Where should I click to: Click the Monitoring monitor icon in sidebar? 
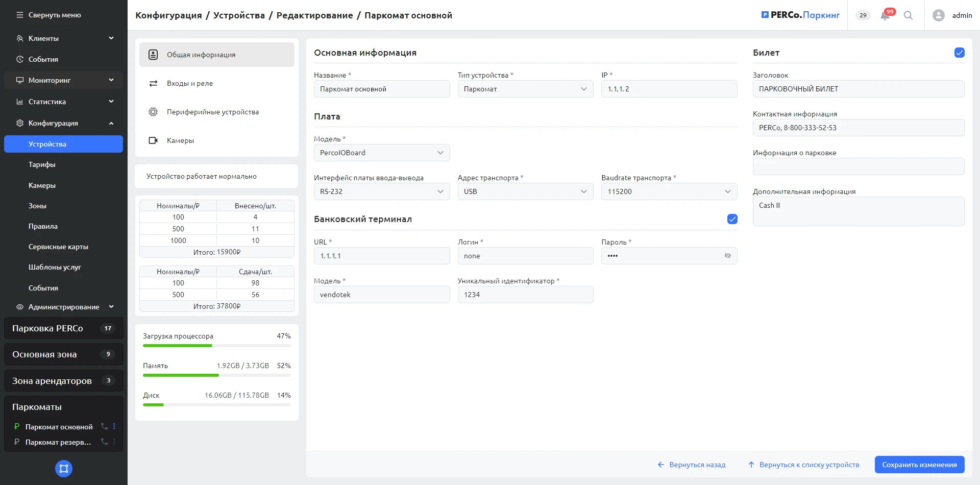(20, 80)
